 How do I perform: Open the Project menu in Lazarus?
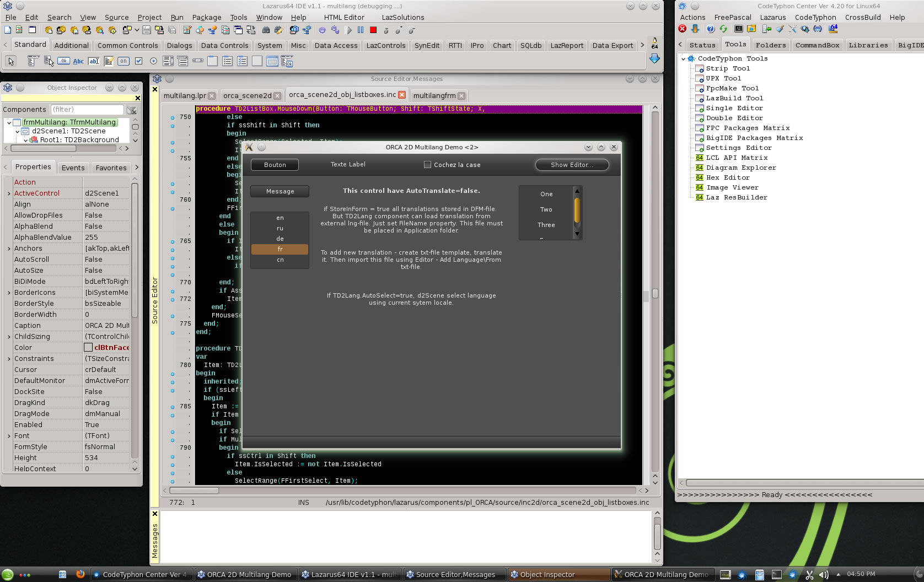[x=149, y=17]
